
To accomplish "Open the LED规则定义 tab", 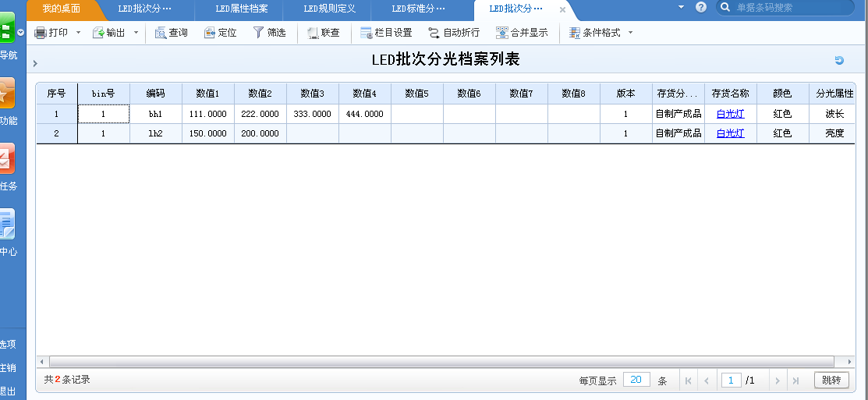I will [330, 9].
